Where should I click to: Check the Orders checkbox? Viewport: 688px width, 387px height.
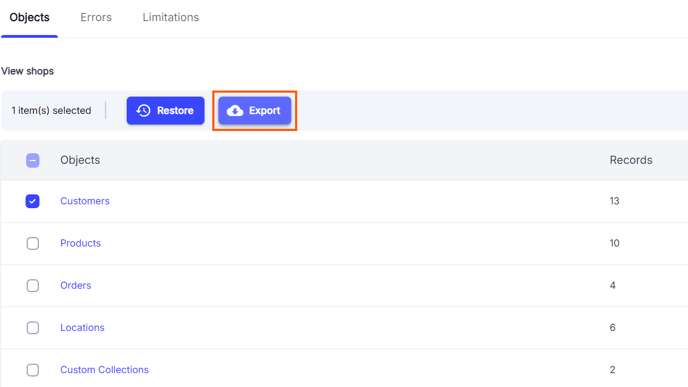[x=32, y=285]
